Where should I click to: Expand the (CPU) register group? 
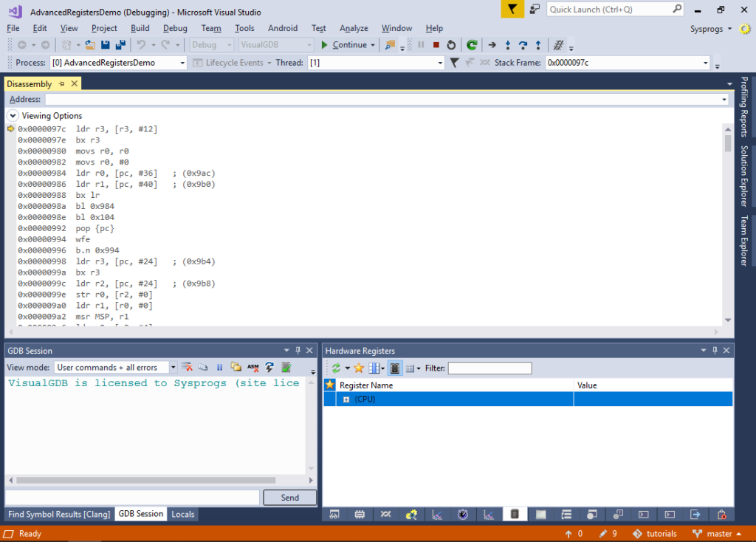pyautogui.click(x=346, y=399)
